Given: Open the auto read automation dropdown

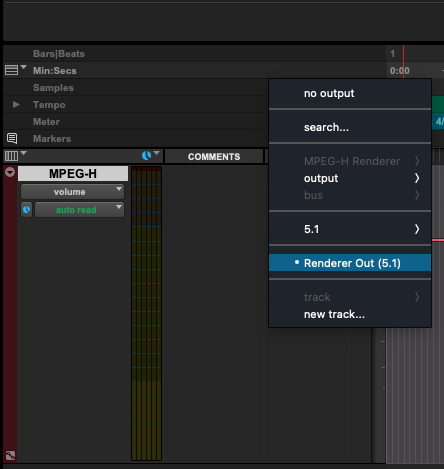Looking at the screenshot, I should [x=79, y=210].
